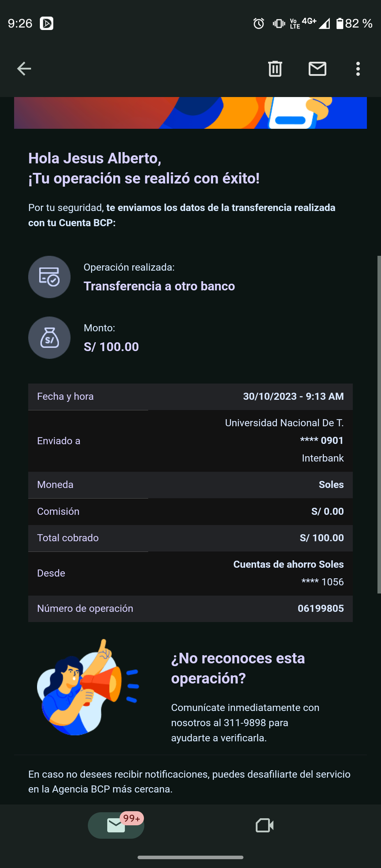Tap the alarm clock status icon
The image size is (381, 868).
[259, 24]
